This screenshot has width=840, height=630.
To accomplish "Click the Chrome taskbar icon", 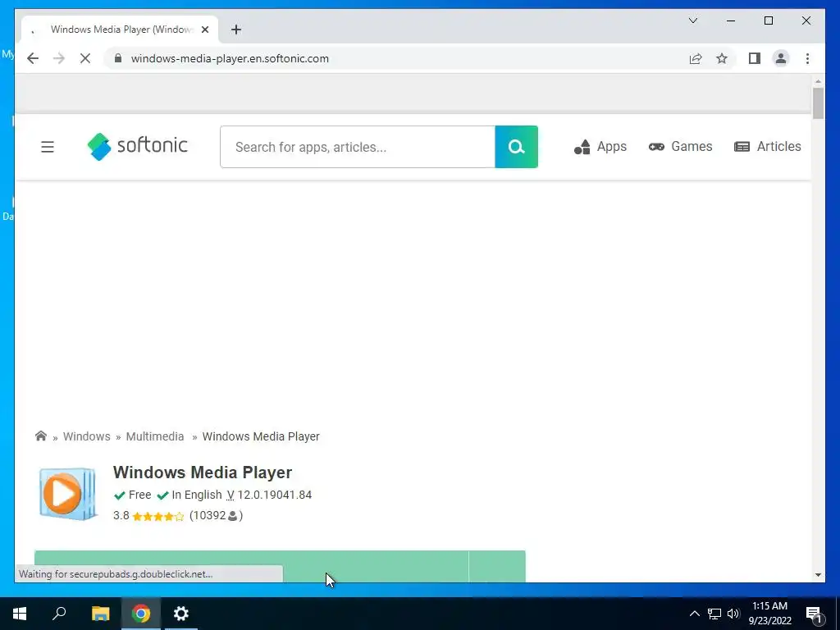I will 141,614.
